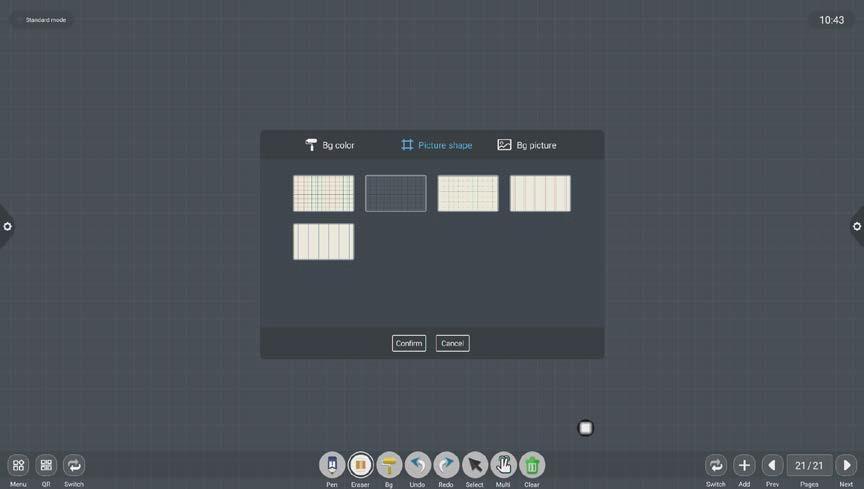Screen dimensions: 864x489
Task: Expand the right side settings handle
Action: click(x=856, y=226)
